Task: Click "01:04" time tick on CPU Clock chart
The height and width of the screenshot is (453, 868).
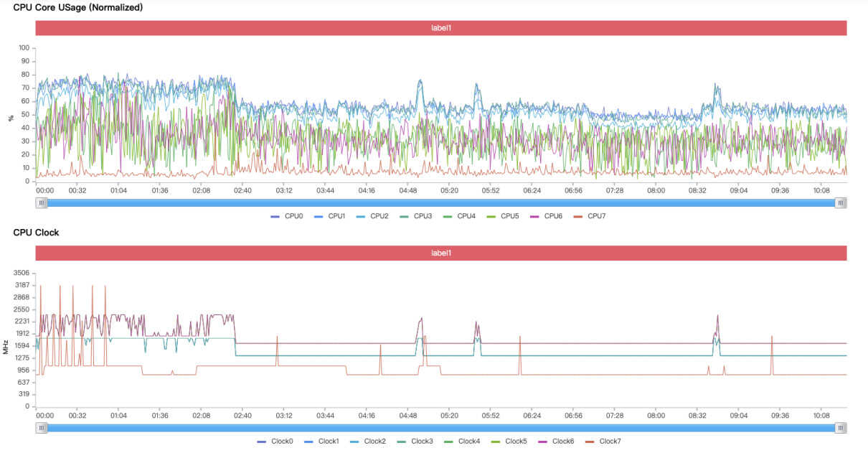Action: [119, 415]
